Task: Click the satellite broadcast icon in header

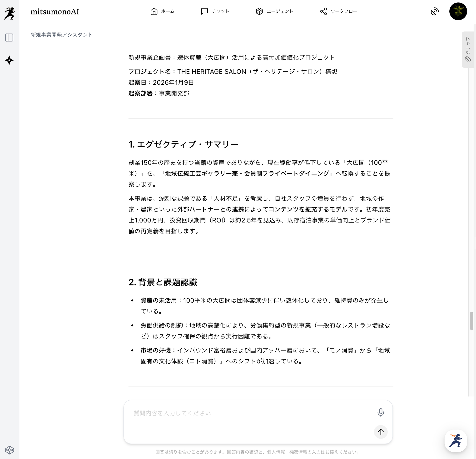Action: [x=435, y=11]
